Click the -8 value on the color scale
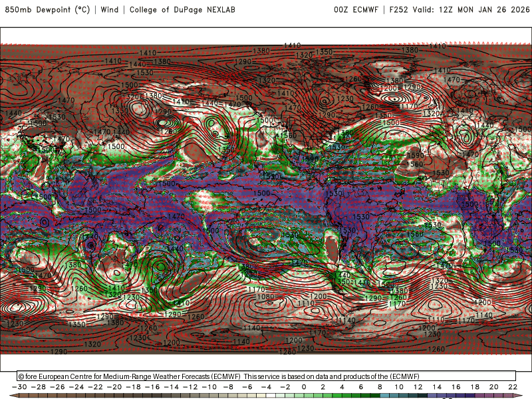This screenshot has width=532, height=399. pyautogui.click(x=228, y=387)
